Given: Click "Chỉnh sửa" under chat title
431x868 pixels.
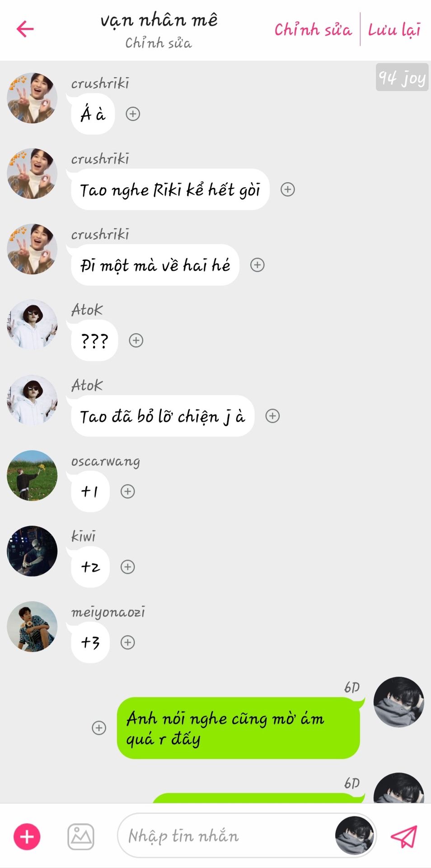Looking at the screenshot, I should click(159, 43).
